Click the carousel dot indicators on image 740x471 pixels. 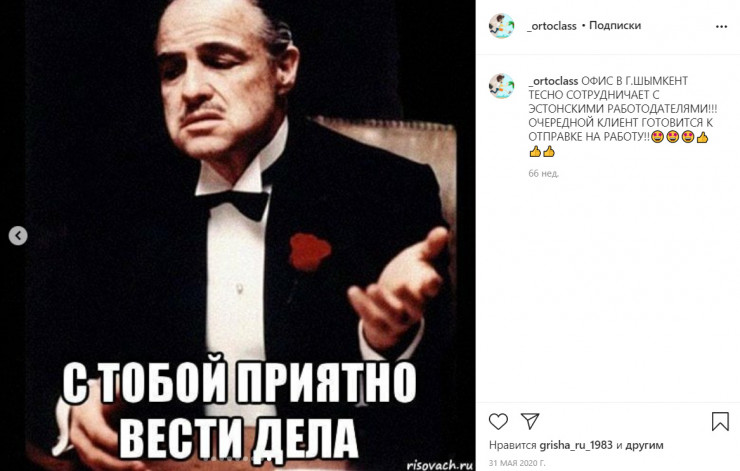[238, 458]
